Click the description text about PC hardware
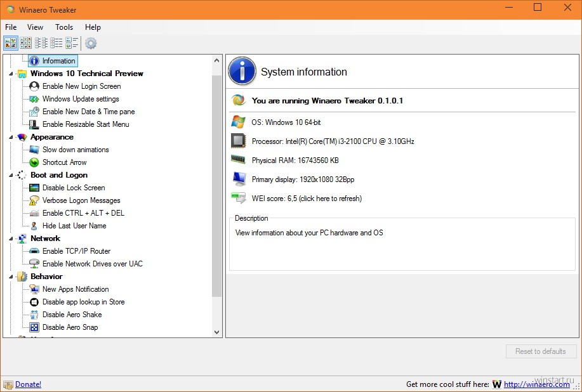Screen dimensions: 582x392 coord(309,233)
